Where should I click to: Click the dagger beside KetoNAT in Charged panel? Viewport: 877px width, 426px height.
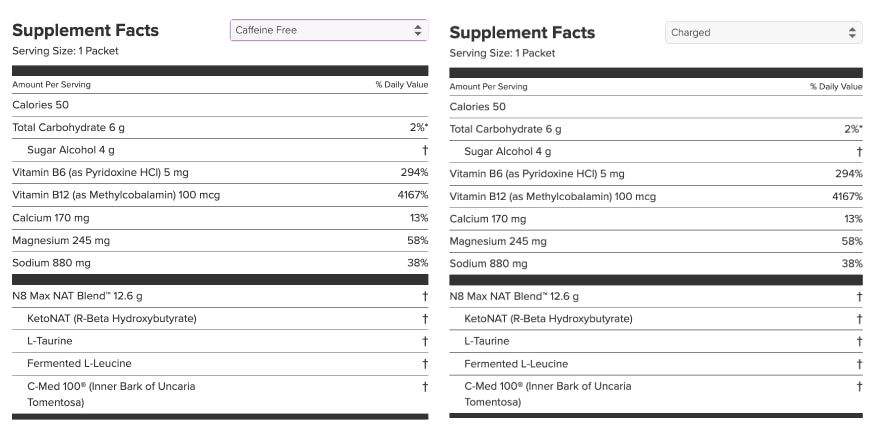coord(858,319)
